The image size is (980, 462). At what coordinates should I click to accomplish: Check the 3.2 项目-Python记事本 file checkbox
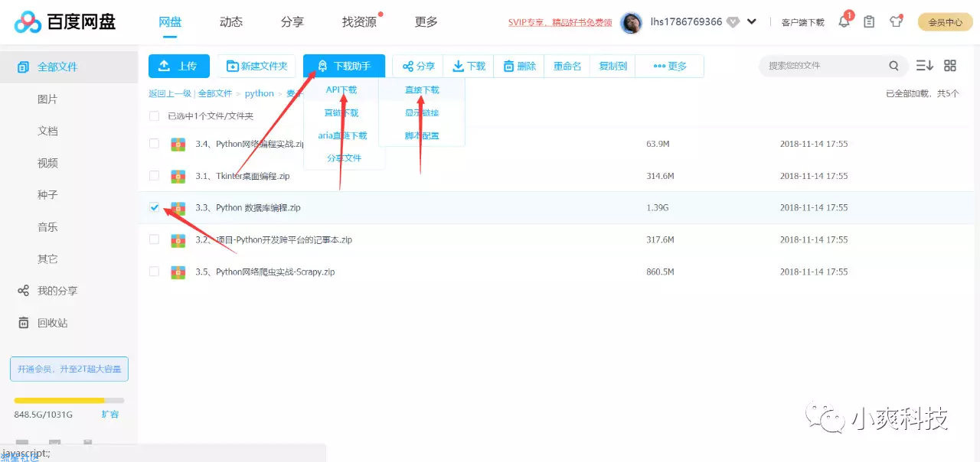tap(154, 240)
